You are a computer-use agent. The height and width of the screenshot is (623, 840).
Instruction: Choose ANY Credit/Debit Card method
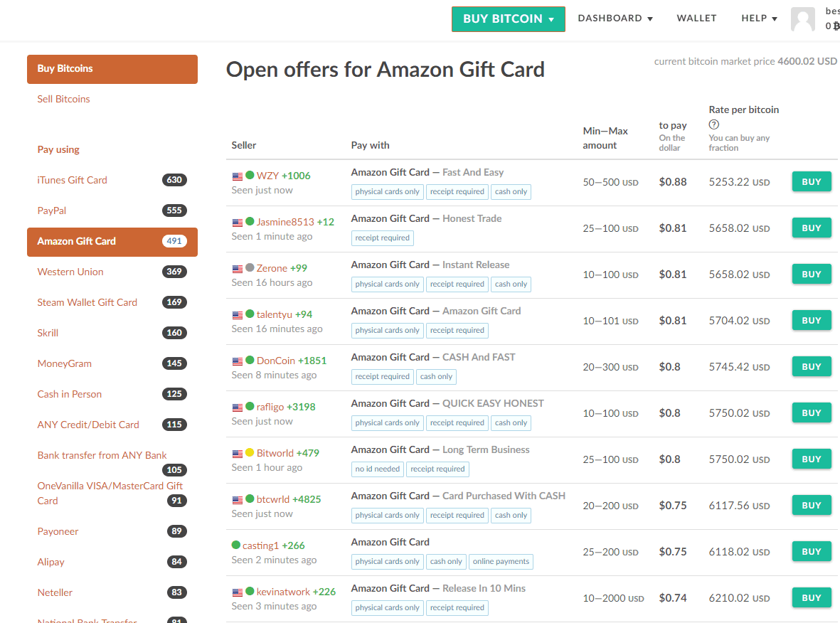88,425
